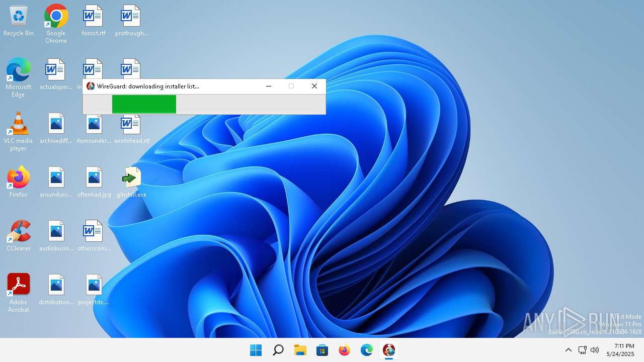Image resolution: width=644 pixels, height=362 pixels.
Task: Select the archivediff... image file
Action: point(56,129)
